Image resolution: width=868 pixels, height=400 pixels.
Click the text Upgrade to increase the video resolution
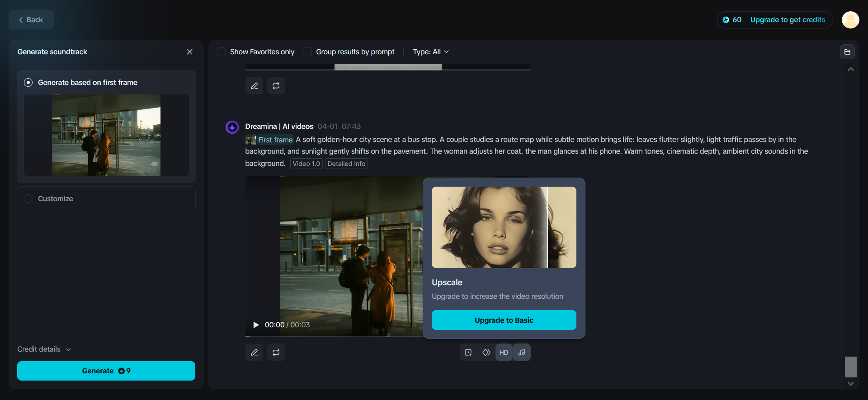click(497, 296)
